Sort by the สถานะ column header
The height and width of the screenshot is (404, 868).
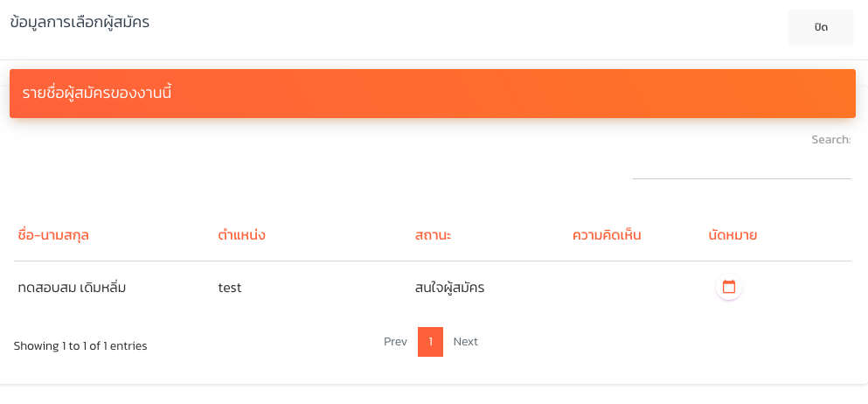(439, 235)
